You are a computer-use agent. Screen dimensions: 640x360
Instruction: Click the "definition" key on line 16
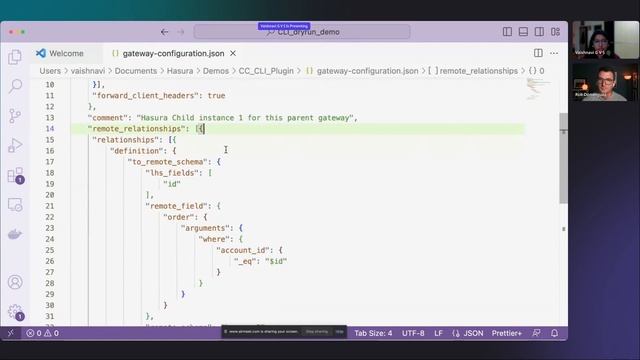coord(137,151)
